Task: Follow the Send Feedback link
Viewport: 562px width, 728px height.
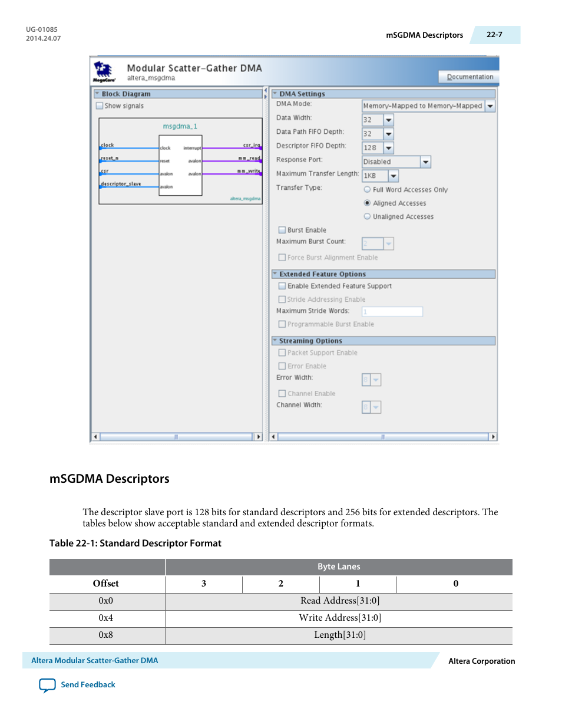Action: tap(88, 685)
